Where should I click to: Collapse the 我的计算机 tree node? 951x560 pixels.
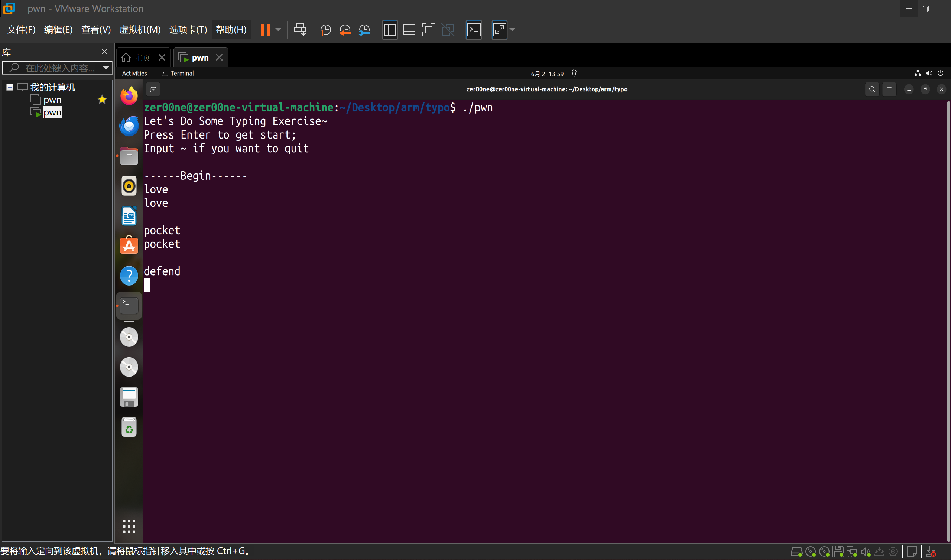tap(10, 88)
